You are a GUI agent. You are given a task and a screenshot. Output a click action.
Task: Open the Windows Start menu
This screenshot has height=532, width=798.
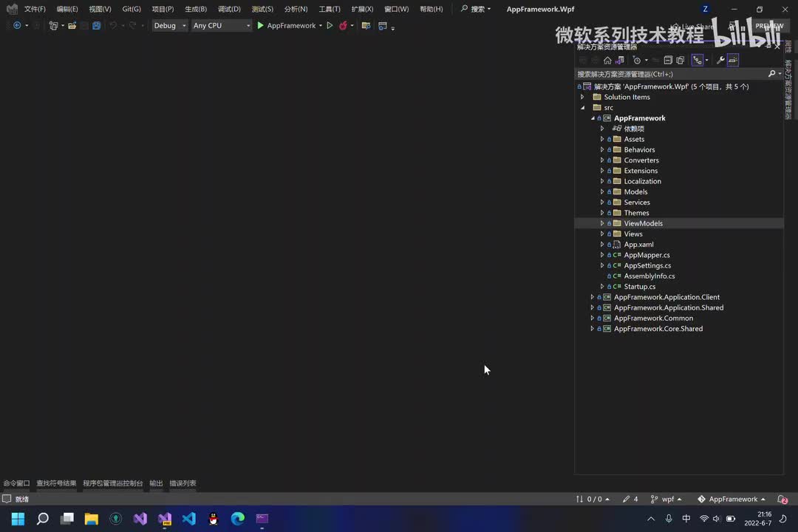point(18,519)
